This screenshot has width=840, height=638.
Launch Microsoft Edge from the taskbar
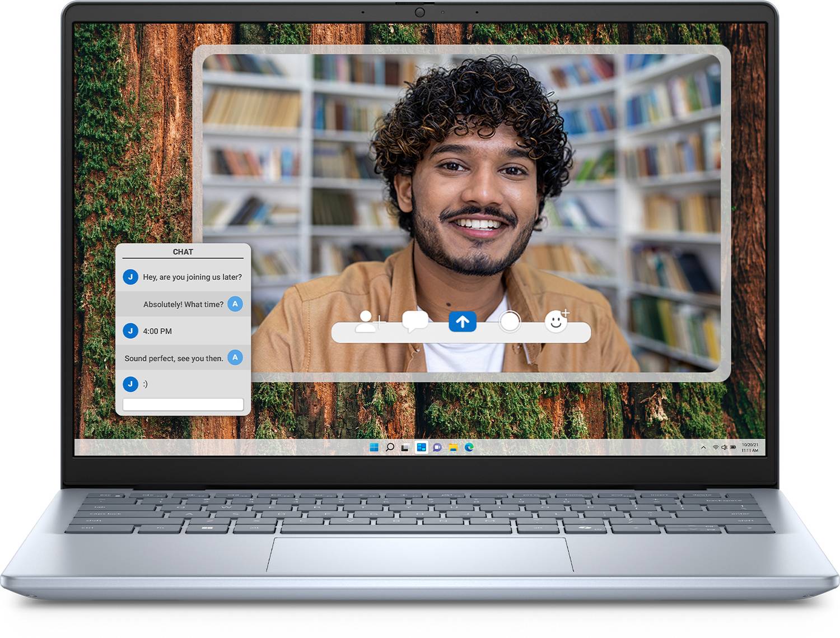[469, 447]
